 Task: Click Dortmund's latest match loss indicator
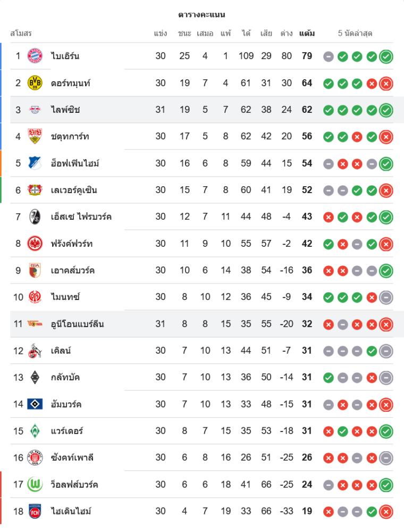point(386,83)
